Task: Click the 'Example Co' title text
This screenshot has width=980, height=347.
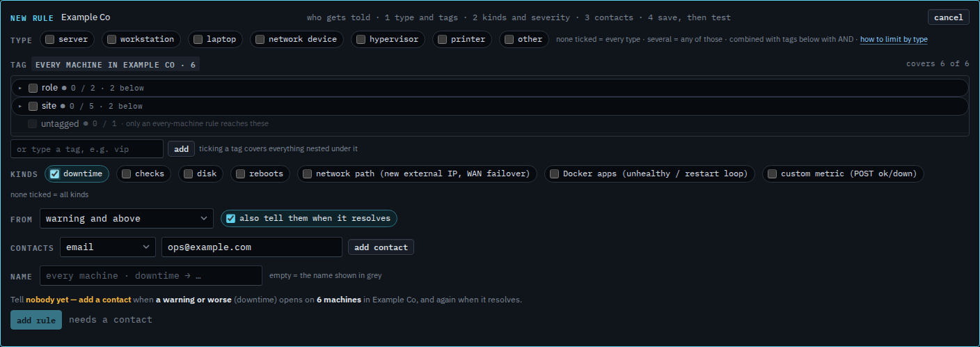Action: (86, 17)
